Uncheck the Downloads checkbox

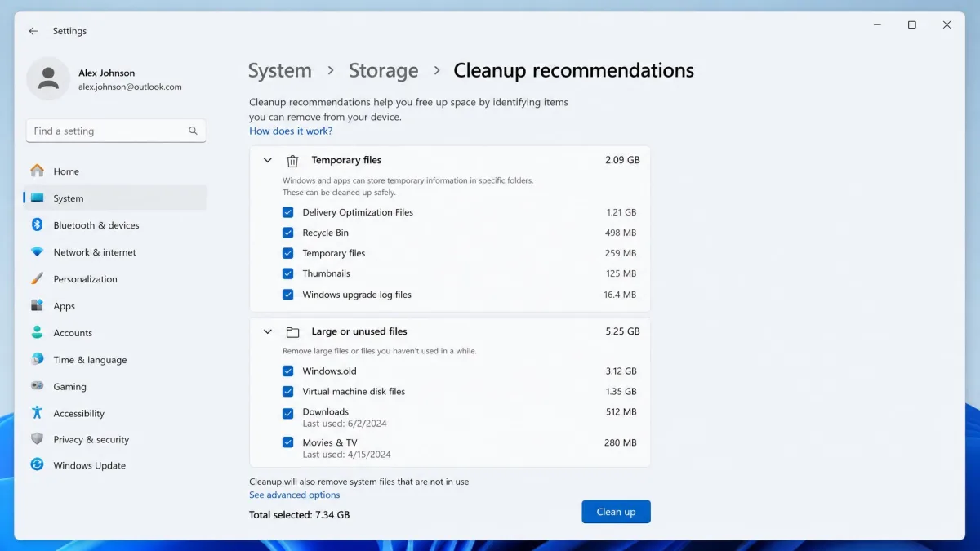click(x=287, y=414)
